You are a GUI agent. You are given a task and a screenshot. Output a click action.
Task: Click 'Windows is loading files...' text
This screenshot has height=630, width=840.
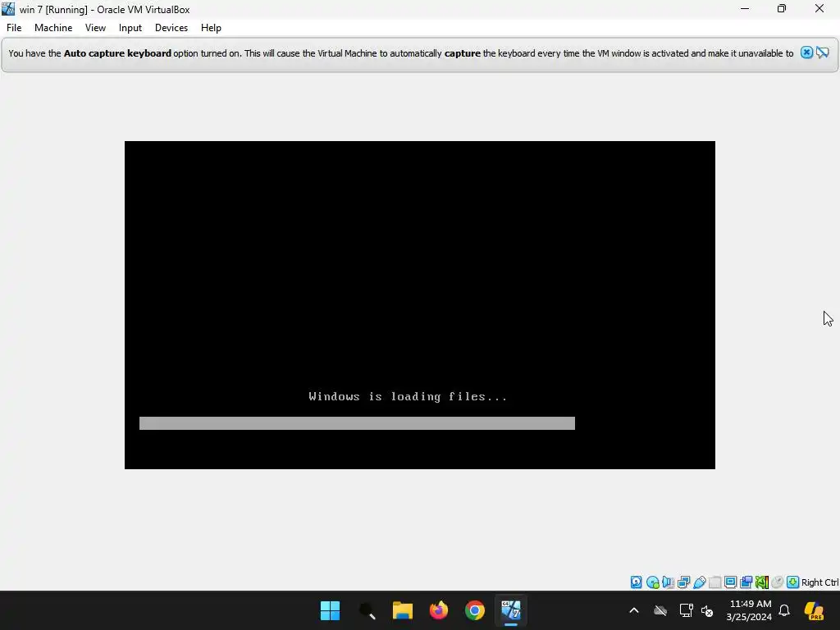(408, 396)
